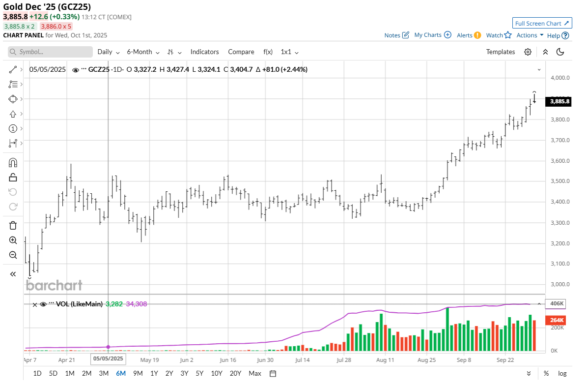Toggle the lock drawings icon

click(13, 177)
